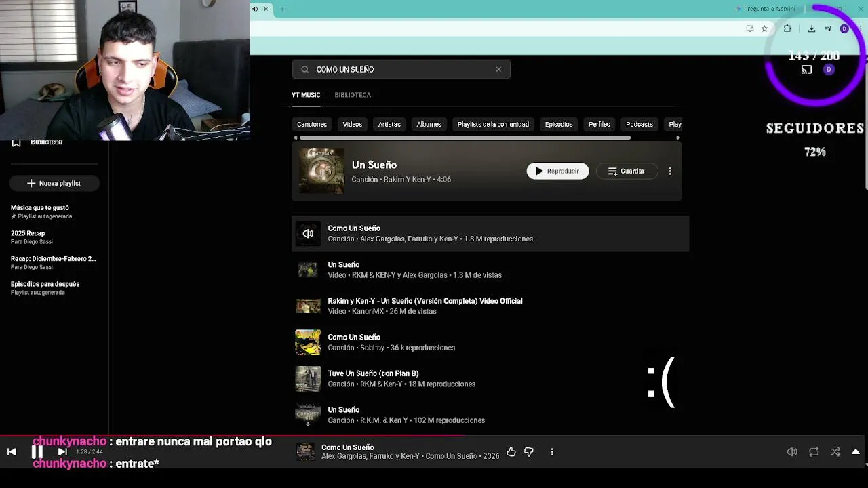Open the Recap: Diciembre-Febrero playlist
Image resolution: width=868 pixels, height=488 pixels.
tap(54, 262)
